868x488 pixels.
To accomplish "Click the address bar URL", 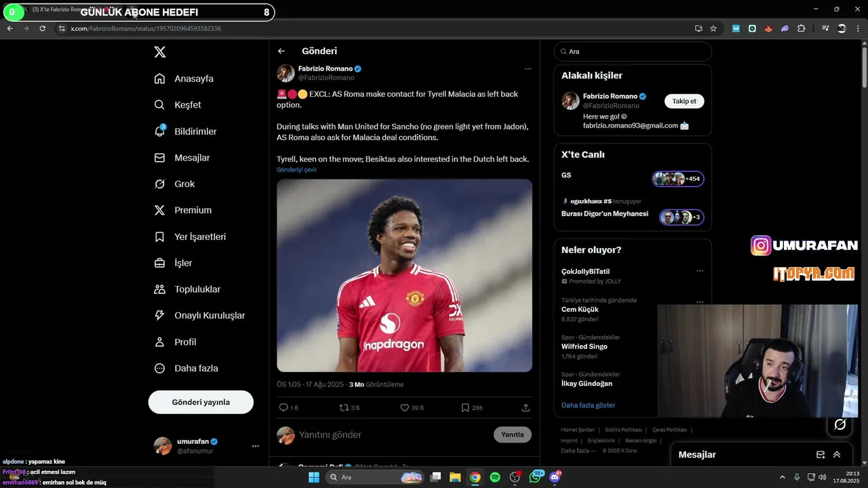I will [146, 28].
